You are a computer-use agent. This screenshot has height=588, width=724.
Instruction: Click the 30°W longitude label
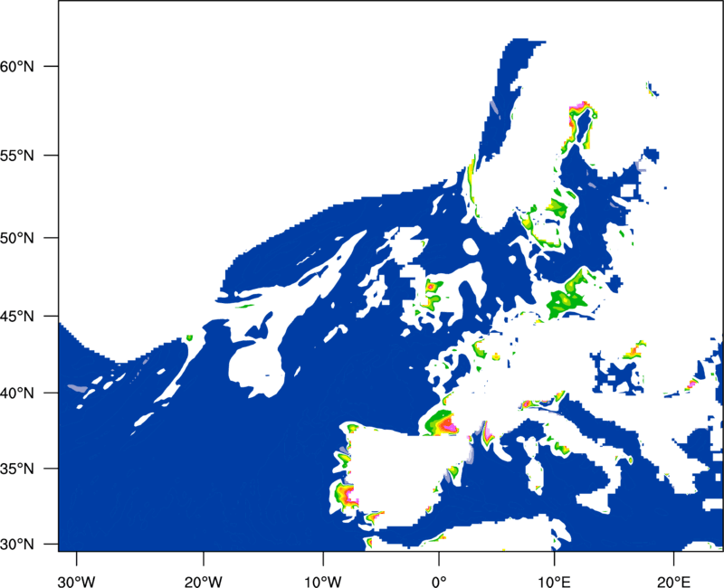tap(77, 582)
